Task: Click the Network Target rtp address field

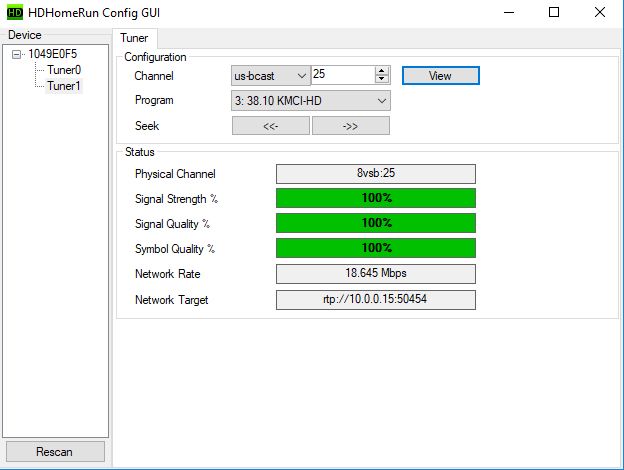Action: [x=376, y=299]
